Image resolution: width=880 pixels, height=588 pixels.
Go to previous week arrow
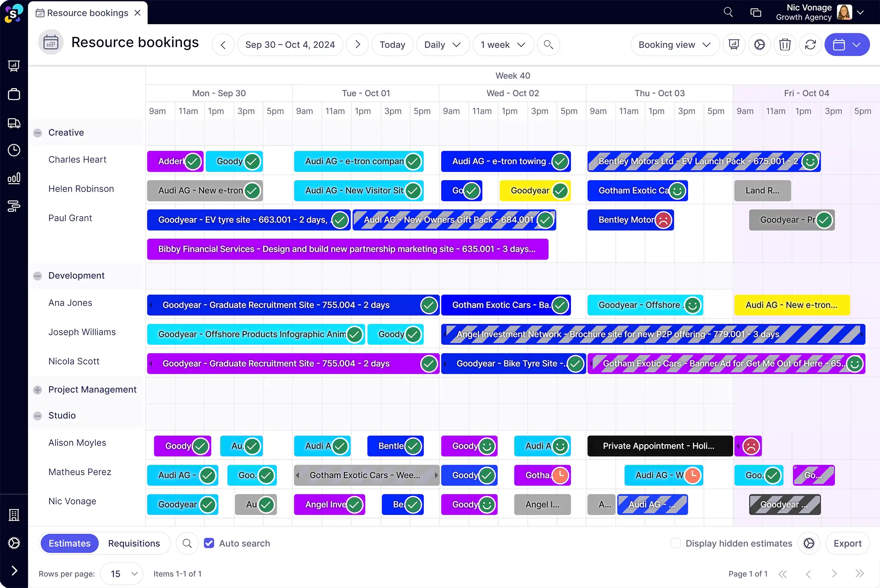point(223,45)
